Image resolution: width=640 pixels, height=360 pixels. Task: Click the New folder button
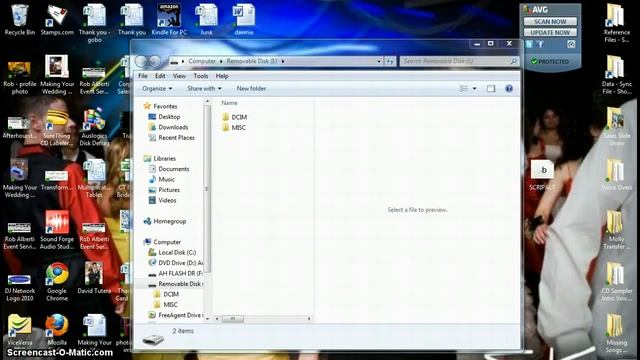pos(251,89)
